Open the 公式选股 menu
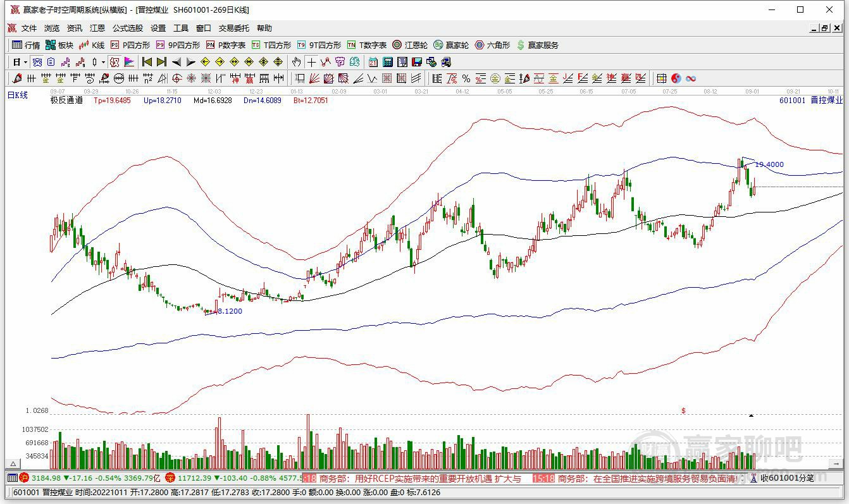The height and width of the screenshot is (504, 849). click(128, 28)
